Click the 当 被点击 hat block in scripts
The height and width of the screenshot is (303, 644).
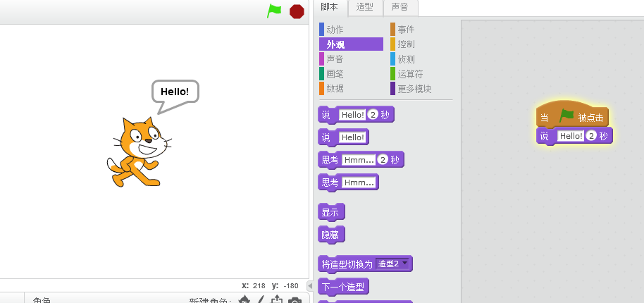click(x=572, y=115)
